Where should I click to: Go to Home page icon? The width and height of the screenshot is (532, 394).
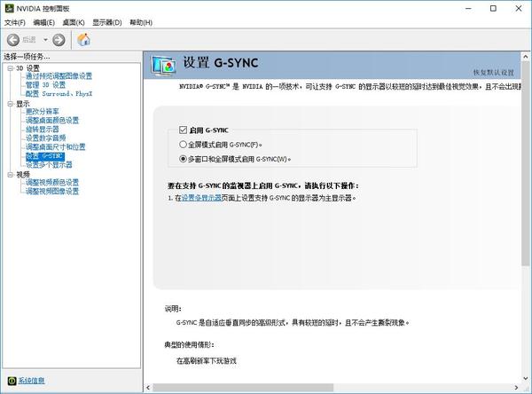(83, 40)
